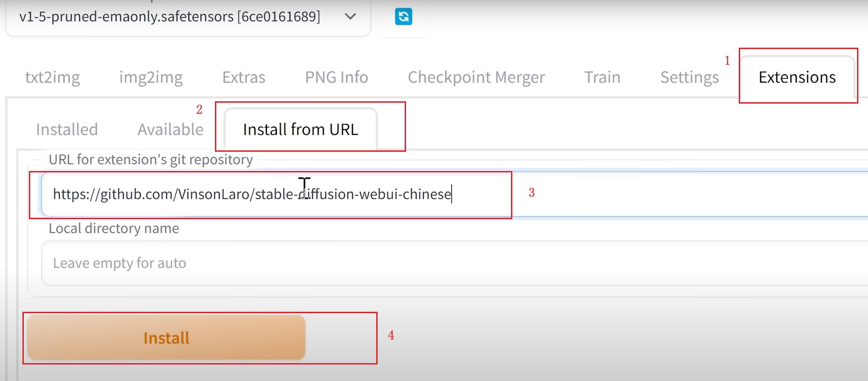868x381 pixels.
Task: Open the Extras tab
Action: (x=244, y=77)
